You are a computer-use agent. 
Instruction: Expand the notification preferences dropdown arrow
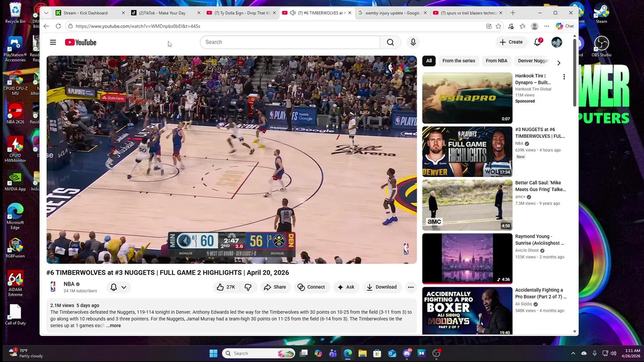[x=124, y=287]
